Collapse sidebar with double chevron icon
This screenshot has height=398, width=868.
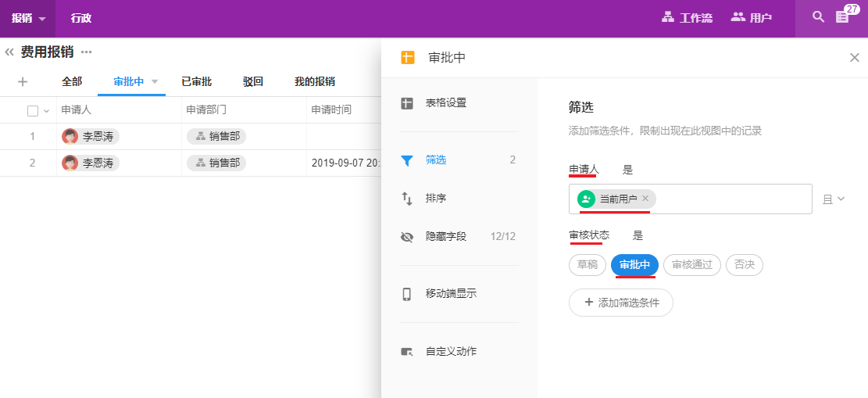(x=9, y=52)
